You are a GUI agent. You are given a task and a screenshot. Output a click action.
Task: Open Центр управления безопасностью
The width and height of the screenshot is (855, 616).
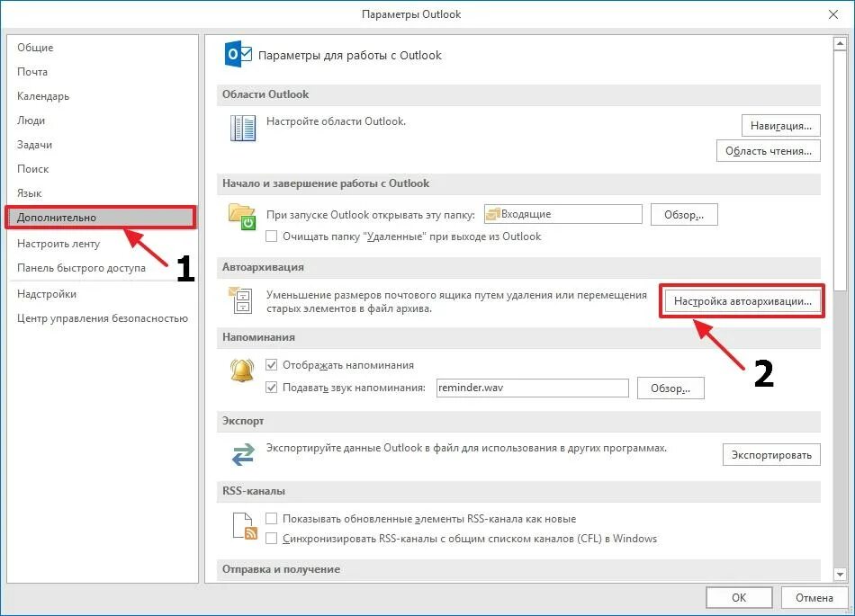click(x=103, y=318)
